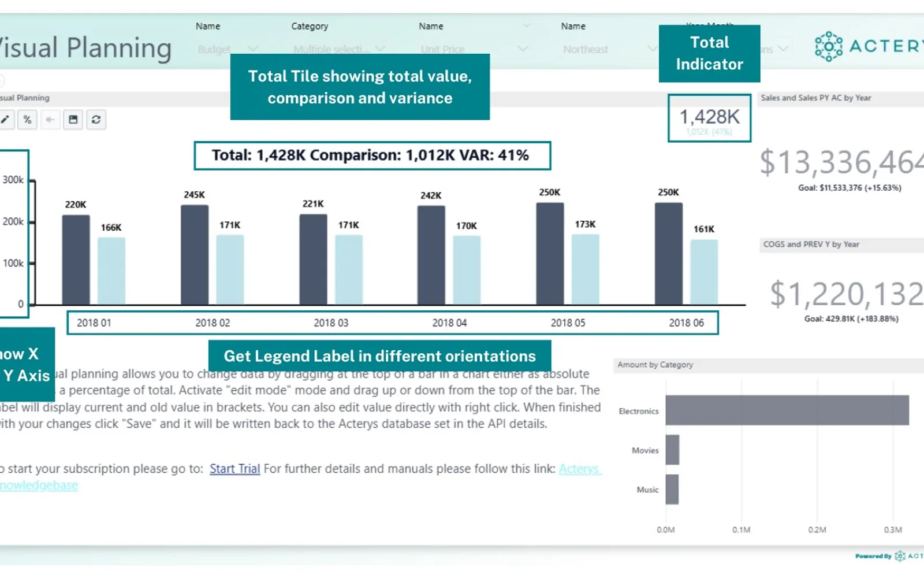Click the total tile showing Total: 1,428K
The image size is (924, 578).
tap(372, 155)
